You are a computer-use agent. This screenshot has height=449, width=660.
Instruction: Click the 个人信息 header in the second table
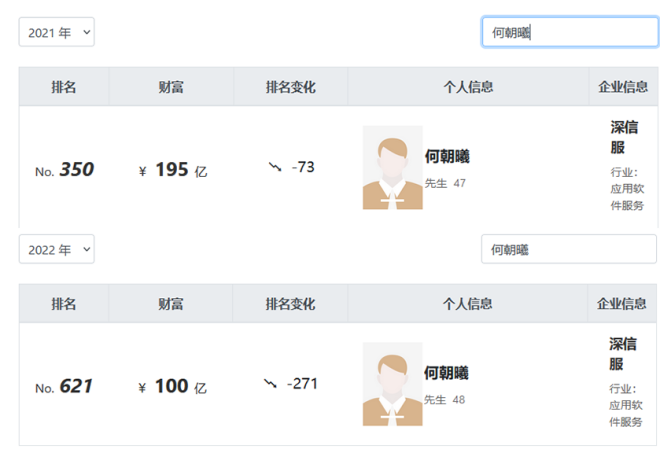467,304
